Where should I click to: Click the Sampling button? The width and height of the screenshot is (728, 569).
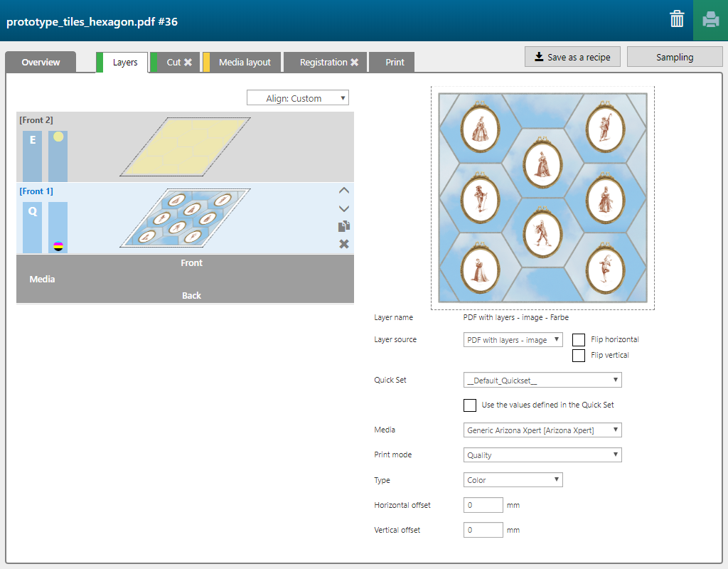pos(675,57)
